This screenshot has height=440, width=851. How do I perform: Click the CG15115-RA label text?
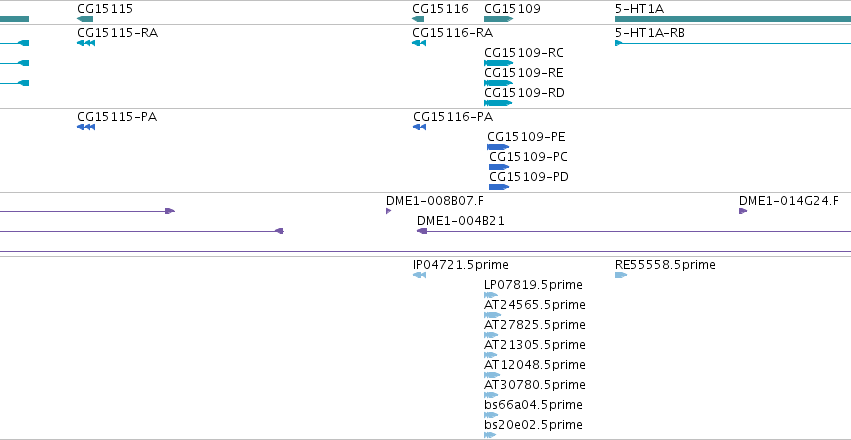coord(118,33)
